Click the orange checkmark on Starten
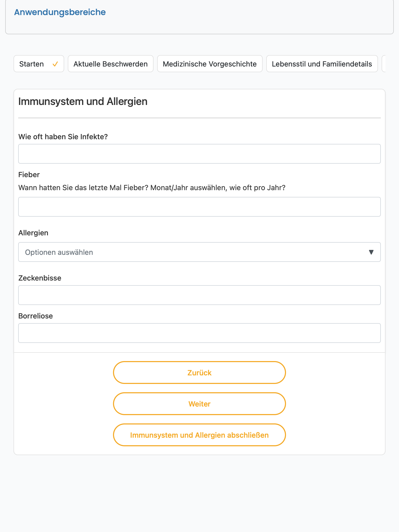 pyautogui.click(x=55, y=64)
